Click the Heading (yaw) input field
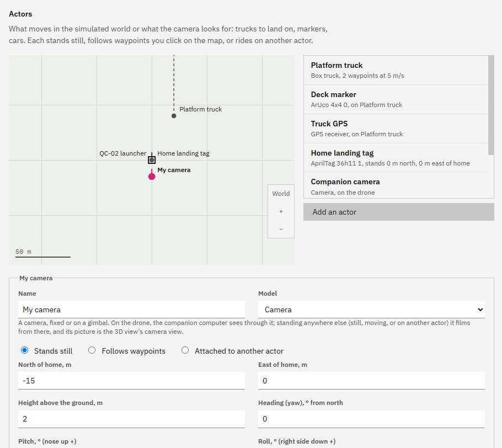 click(x=371, y=419)
